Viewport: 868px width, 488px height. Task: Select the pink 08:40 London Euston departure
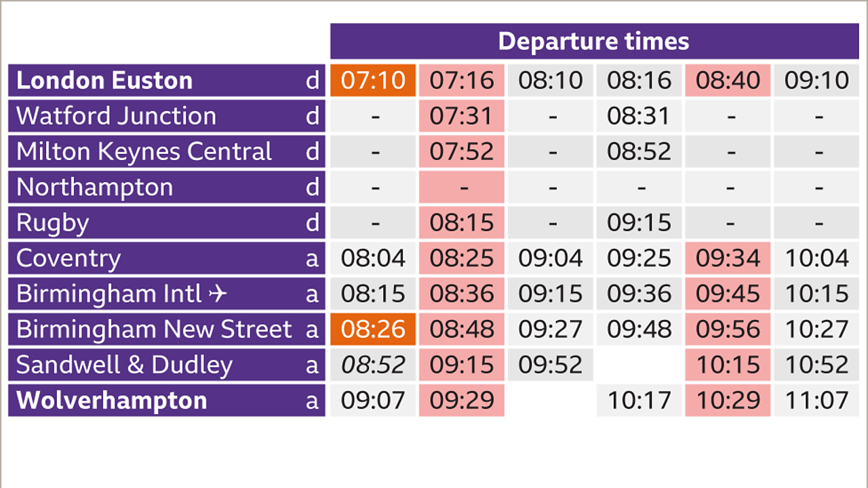[x=728, y=81]
